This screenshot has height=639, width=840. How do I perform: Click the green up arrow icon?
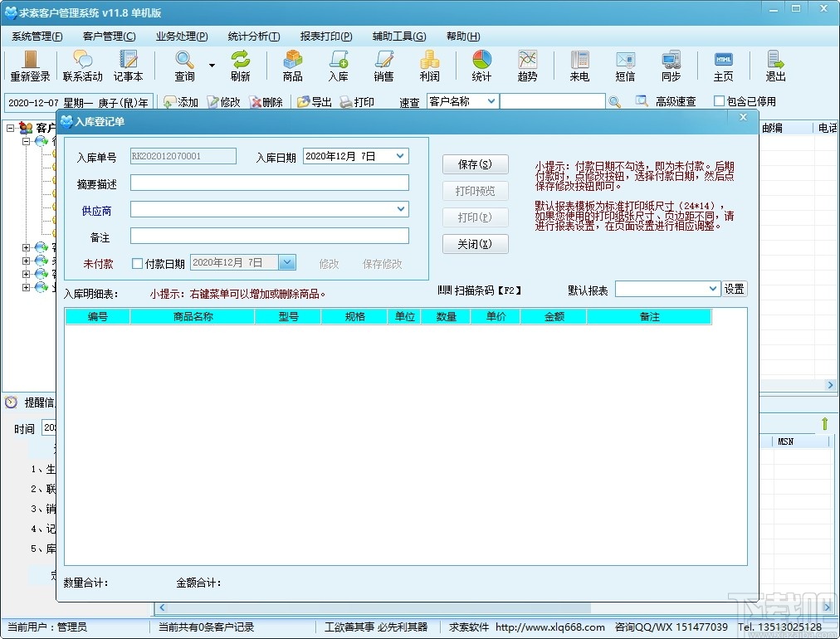click(824, 424)
